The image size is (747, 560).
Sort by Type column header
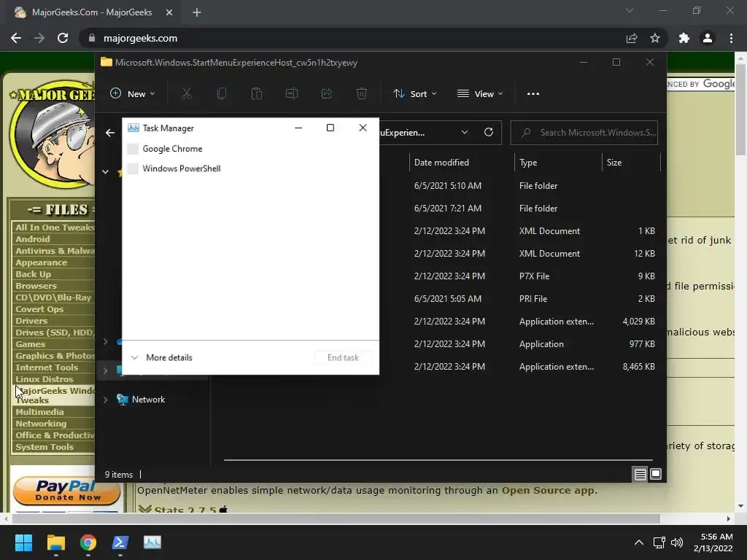[x=528, y=163]
